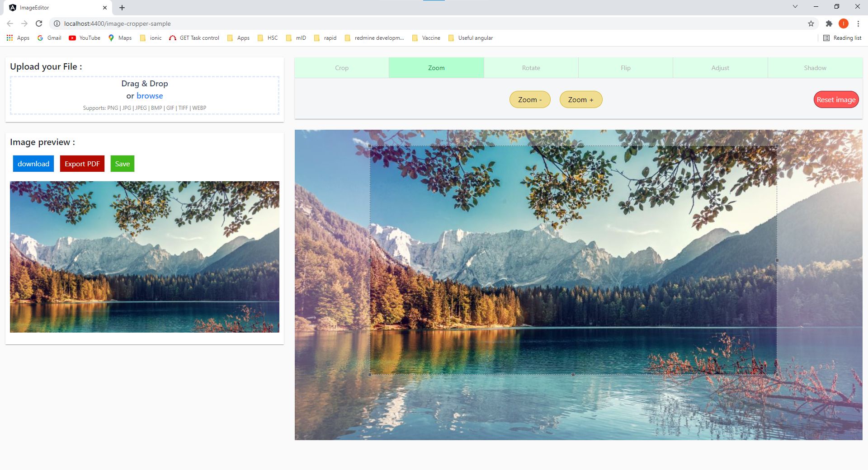The height and width of the screenshot is (470, 868).
Task: Browse for a file to upload
Action: tap(150, 96)
